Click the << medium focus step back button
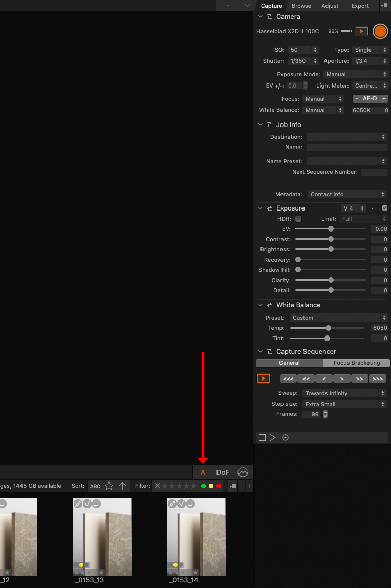391x588 pixels. pyautogui.click(x=306, y=379)
